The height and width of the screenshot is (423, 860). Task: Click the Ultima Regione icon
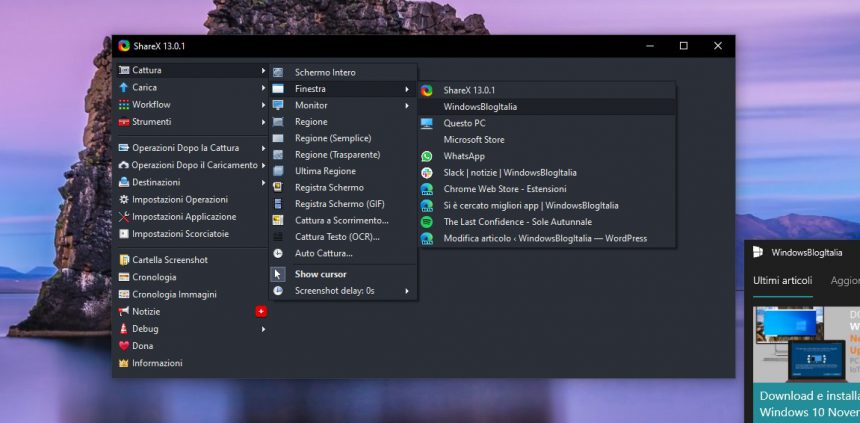(278, 171)
